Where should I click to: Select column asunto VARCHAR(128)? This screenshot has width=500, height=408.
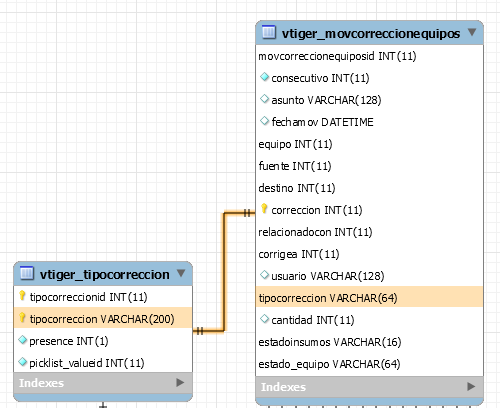pyautogui.click(x=369, y=100)
